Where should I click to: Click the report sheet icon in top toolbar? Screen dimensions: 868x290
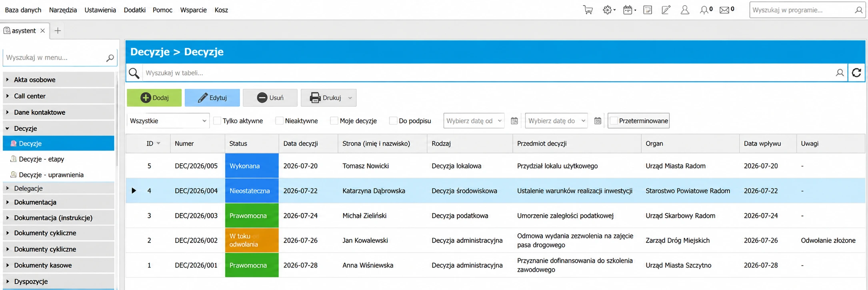click(x=648, y=10)
